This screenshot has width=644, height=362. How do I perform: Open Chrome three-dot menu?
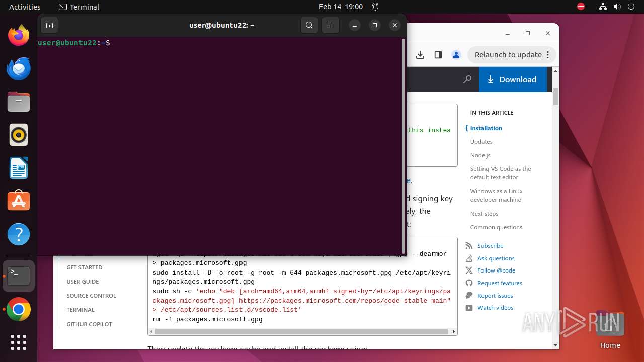pyautogui.click(x=548, y=55)
